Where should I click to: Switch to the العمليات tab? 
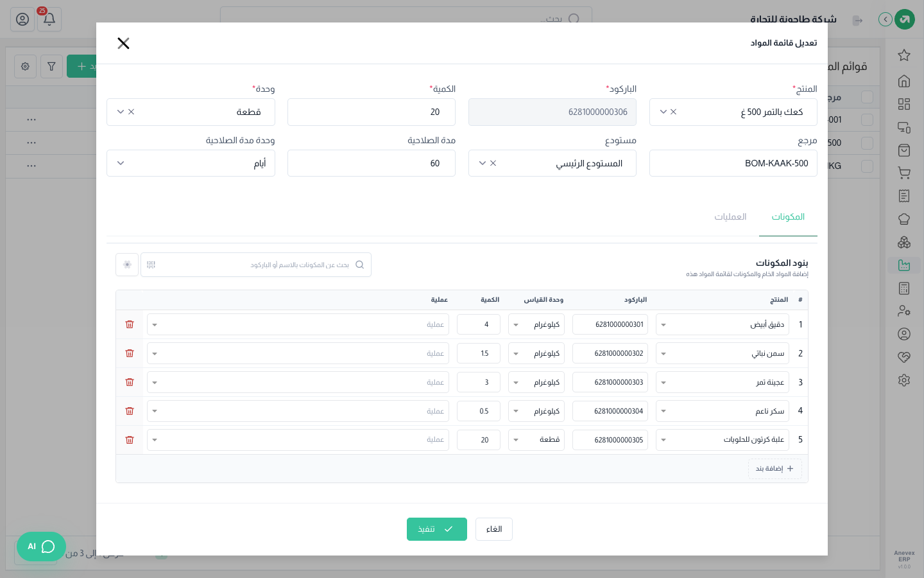coord(730,217)
